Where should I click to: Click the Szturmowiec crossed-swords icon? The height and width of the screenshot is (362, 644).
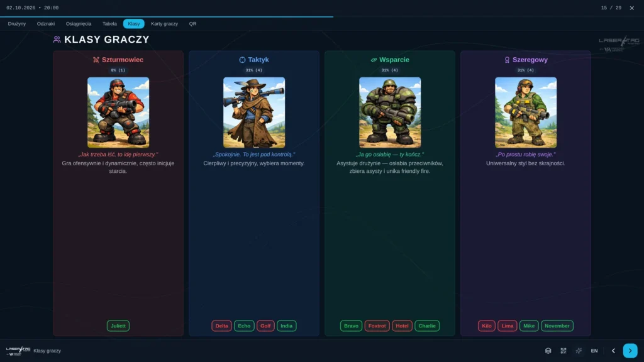coord(96,60)
